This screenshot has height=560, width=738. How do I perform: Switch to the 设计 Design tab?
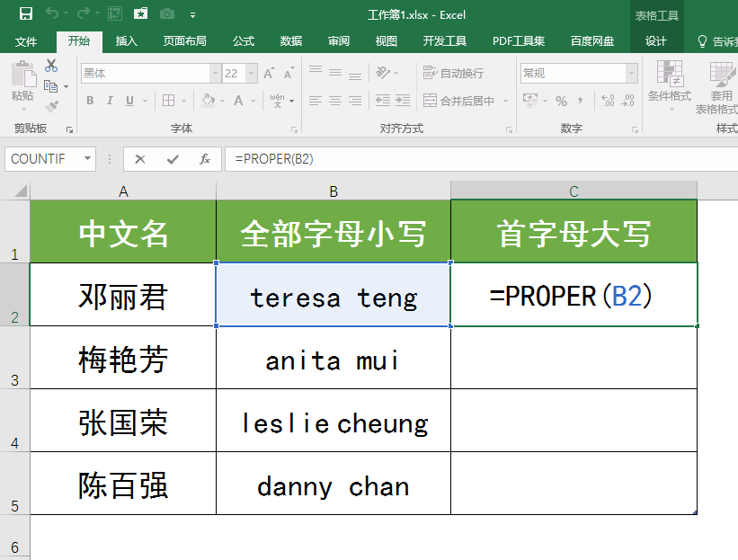point(655,41)
